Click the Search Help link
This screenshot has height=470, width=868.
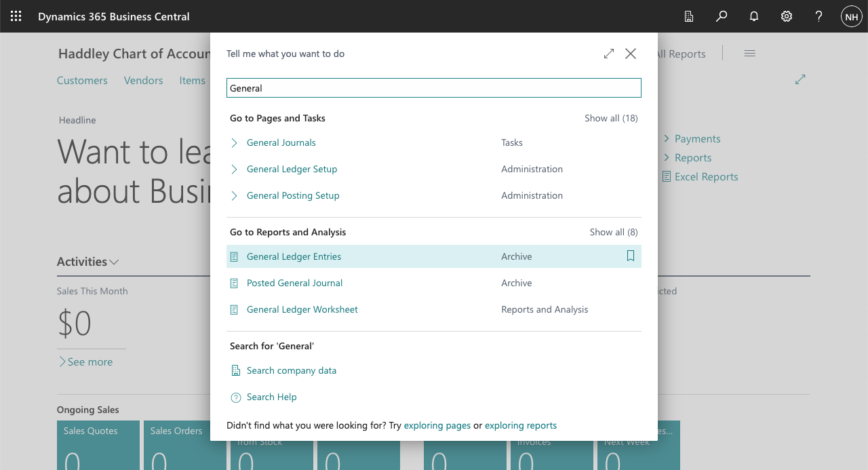[x=272, y=397]
